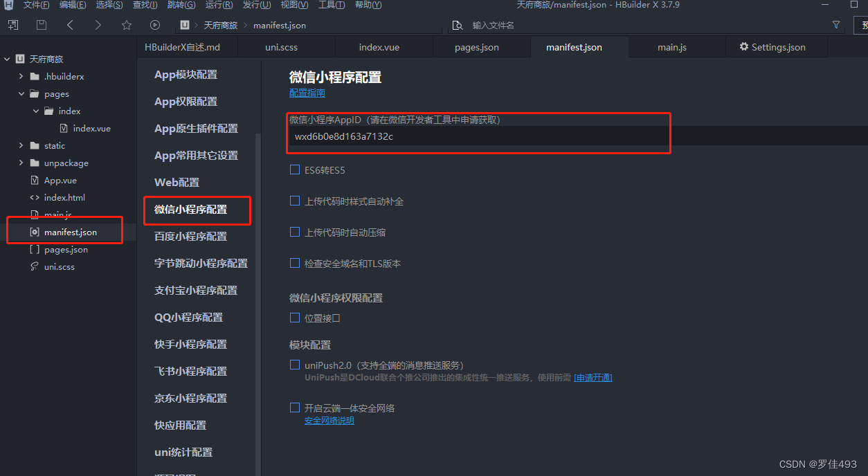868x476 pixels.
Task: Click the manifest.json file icon in tree
Action: [x=35, y=232]
